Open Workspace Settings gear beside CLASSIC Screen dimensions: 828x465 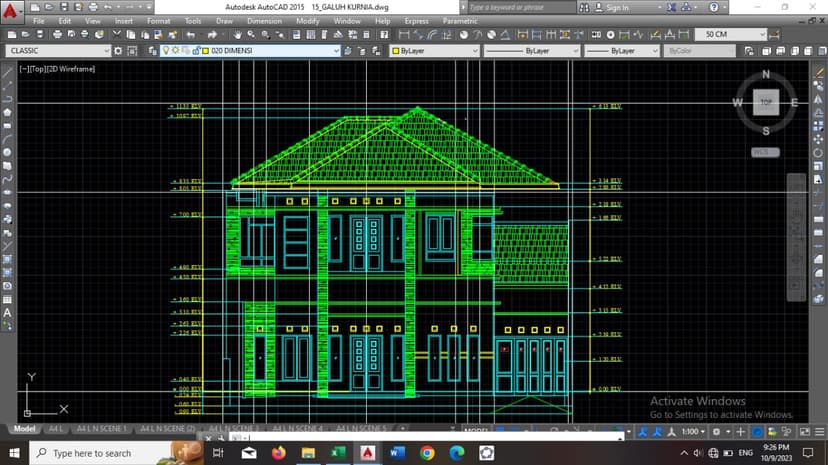click(118, 51)
